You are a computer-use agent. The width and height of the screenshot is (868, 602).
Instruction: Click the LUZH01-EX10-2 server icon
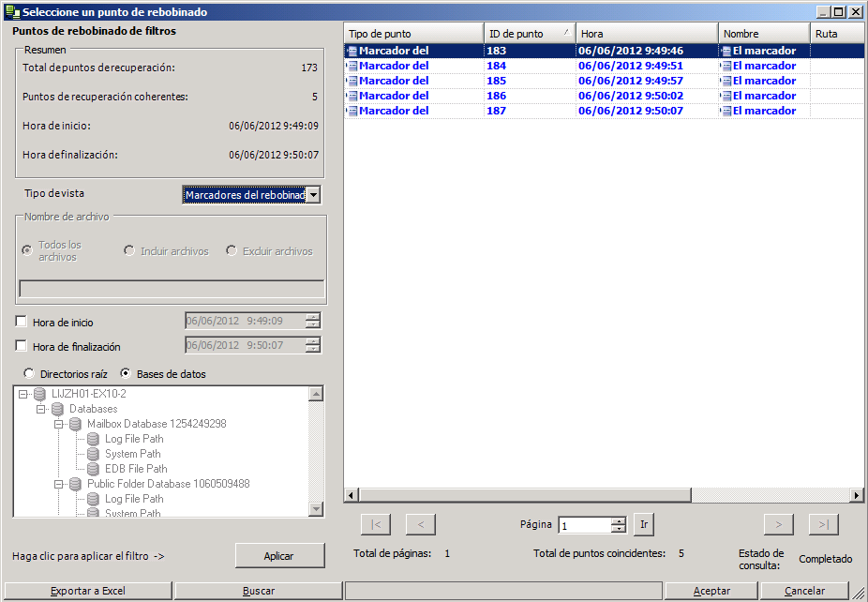point(39,394)
